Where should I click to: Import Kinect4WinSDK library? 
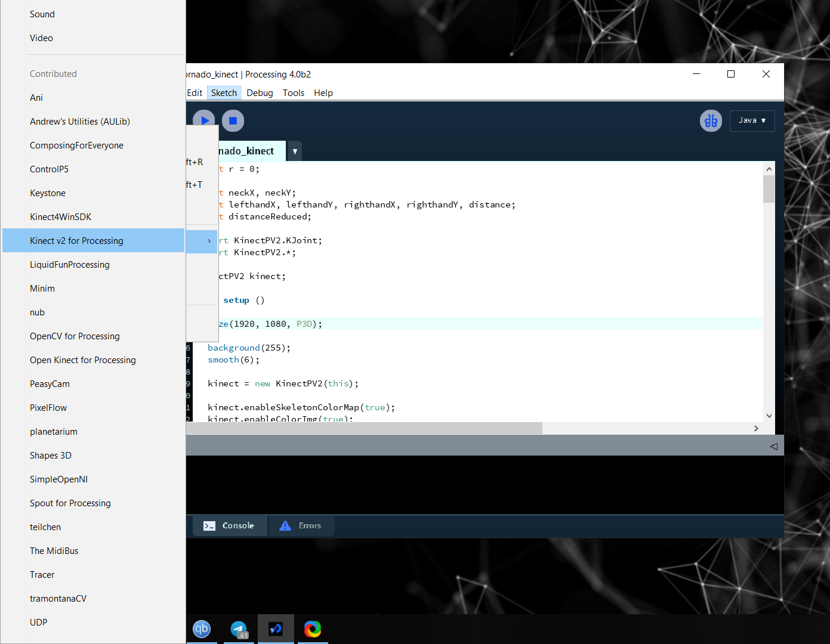click(x=94, y=217)
